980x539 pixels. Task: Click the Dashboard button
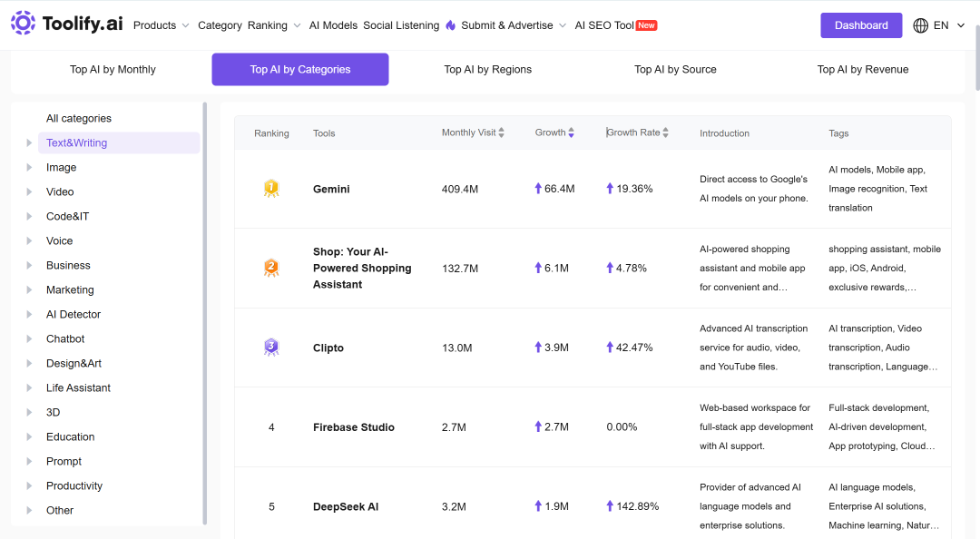(x=861, y=25)
